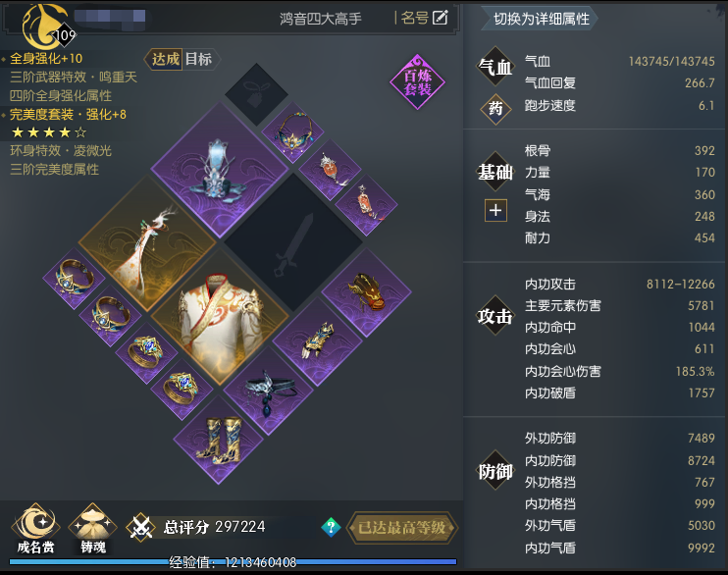Image resolution: width=728 pixels, height=575 pixels.
Task: Click 切换为详细属性 to show detailed stats
Action: tap(540, 19)
